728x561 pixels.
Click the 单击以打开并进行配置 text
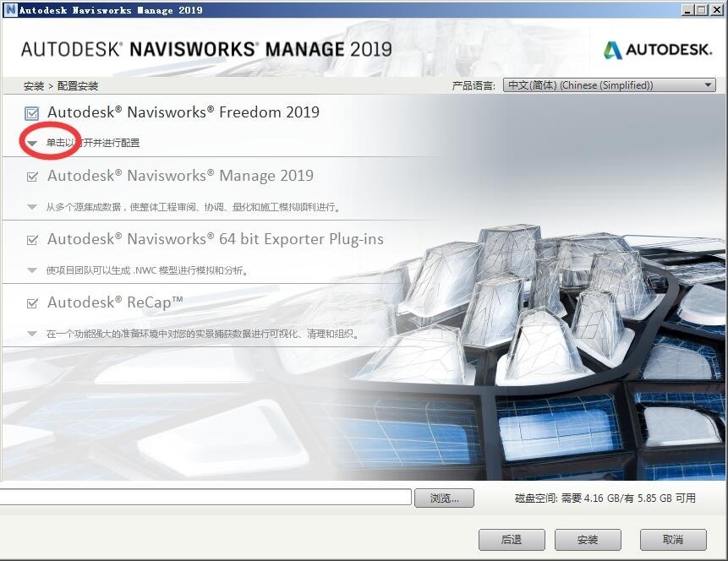click(x=93, y=143)
